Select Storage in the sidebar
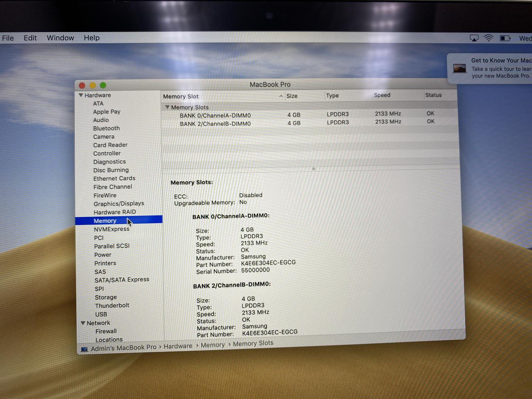 coord(106,297)
